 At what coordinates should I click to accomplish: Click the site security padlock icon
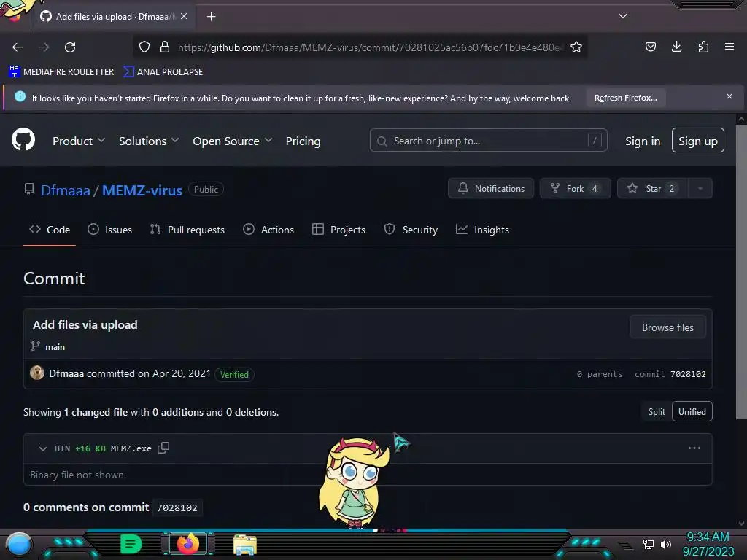(x=165, y=47)
